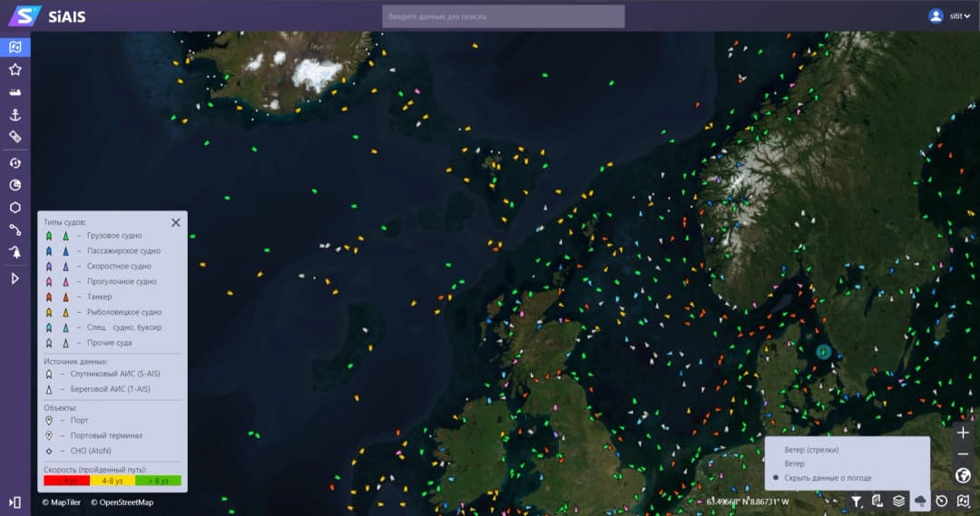Image resolution: width=980 pixels, height=516 pixels.
Task: Click the search input field
Action: coord(504,16)
